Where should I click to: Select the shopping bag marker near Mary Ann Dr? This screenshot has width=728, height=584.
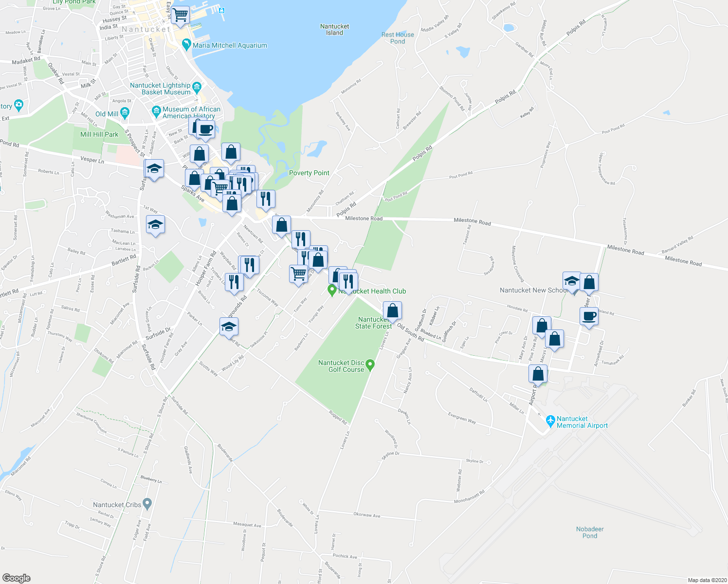click(542, 326)
